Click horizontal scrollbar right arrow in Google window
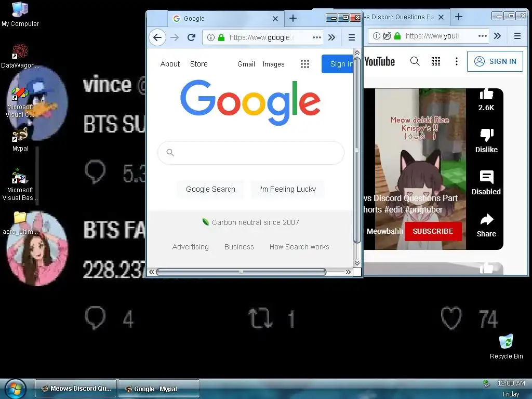Screen dimensions: 532x399 click(x=348, y=272)
